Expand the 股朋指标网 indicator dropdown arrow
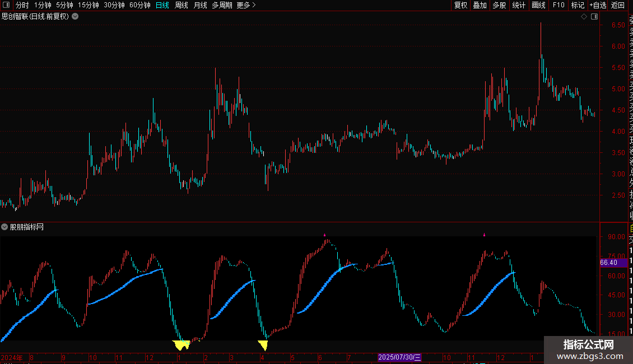This screenshot has width=633, height=364. pyautogui.click(x=4, y=227)
